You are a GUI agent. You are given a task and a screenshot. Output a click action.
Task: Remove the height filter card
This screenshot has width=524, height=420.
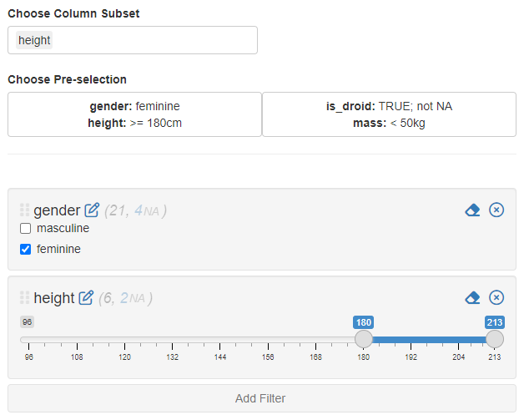click(x=496, y=298)
